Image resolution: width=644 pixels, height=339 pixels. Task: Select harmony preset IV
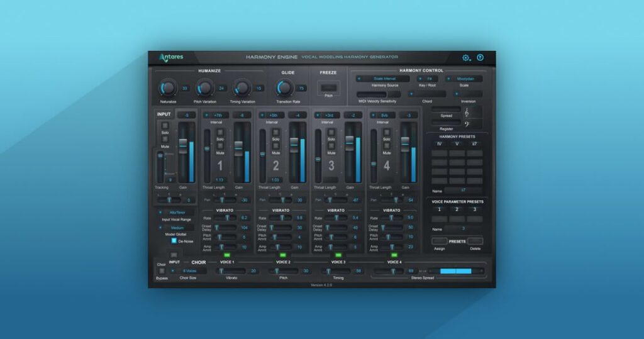(439, 144)
